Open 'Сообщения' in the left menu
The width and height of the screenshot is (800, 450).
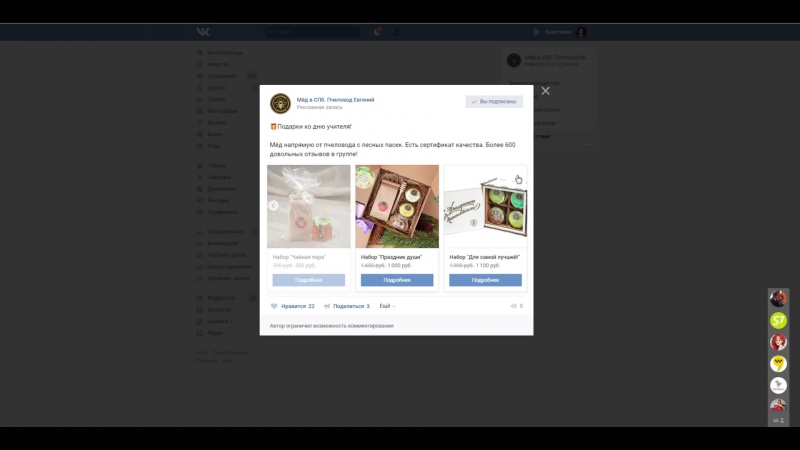pyautogui.click(x=221, y=76)
